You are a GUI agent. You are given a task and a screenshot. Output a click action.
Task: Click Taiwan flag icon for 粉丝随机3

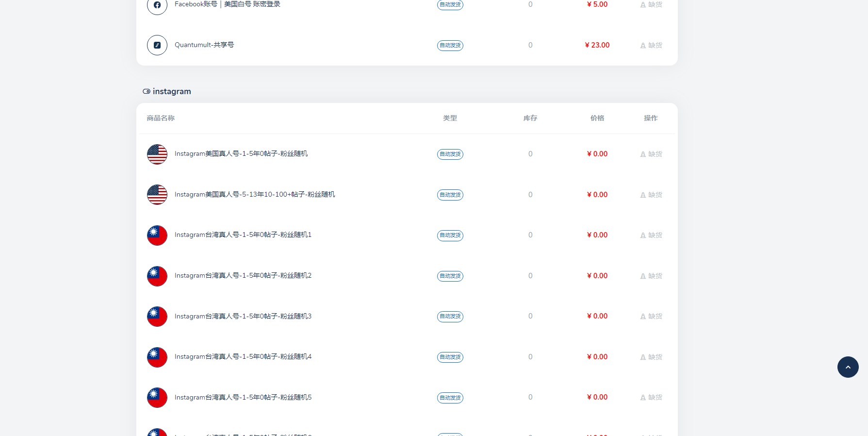(x=157, y=317)
